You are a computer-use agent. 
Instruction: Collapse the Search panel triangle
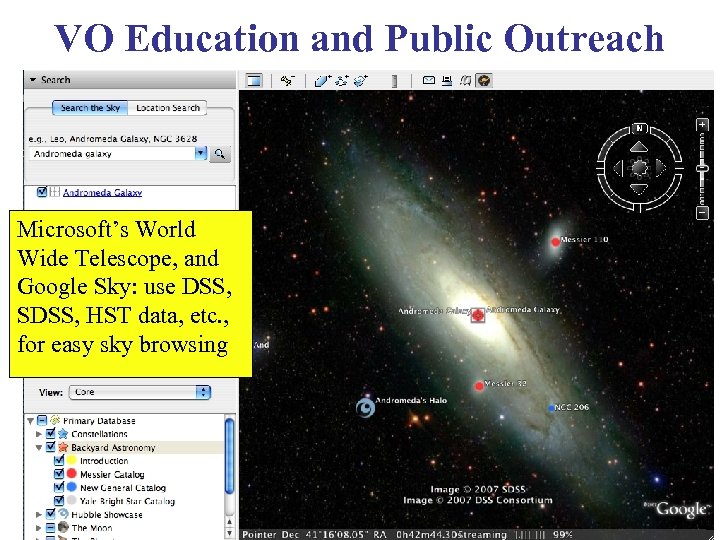pos(33,79)
